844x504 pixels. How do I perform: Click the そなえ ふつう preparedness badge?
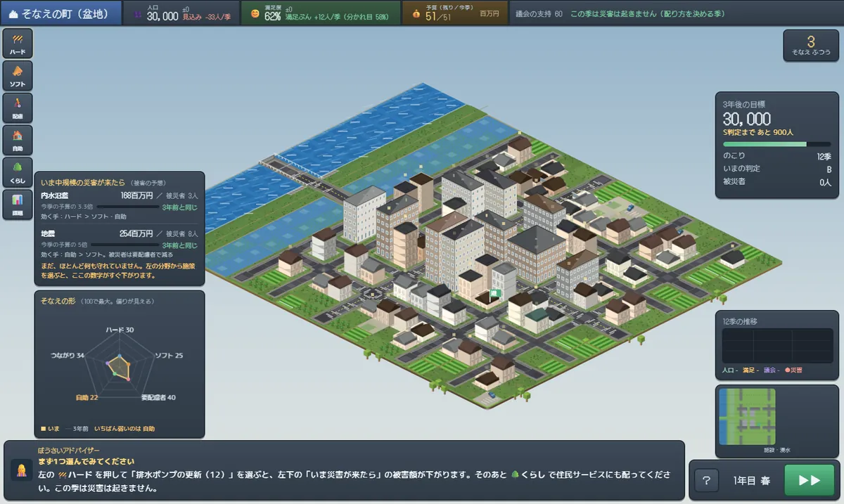point(811,46)
